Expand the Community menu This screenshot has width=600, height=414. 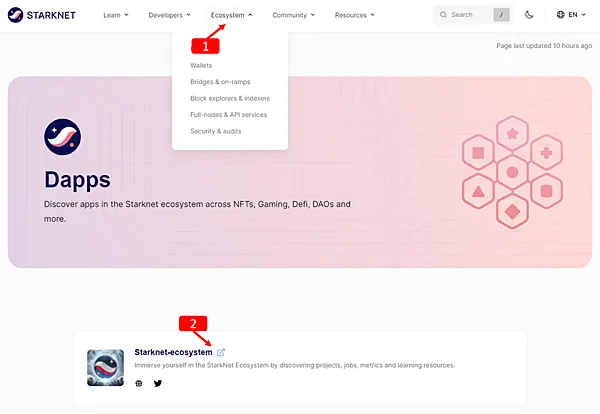point(293,15)
